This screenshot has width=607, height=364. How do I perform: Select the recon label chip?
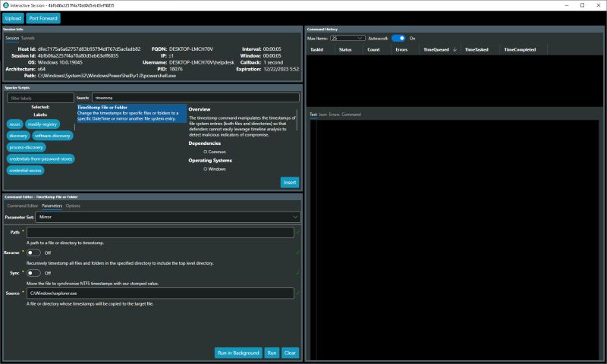click(14, 124)
